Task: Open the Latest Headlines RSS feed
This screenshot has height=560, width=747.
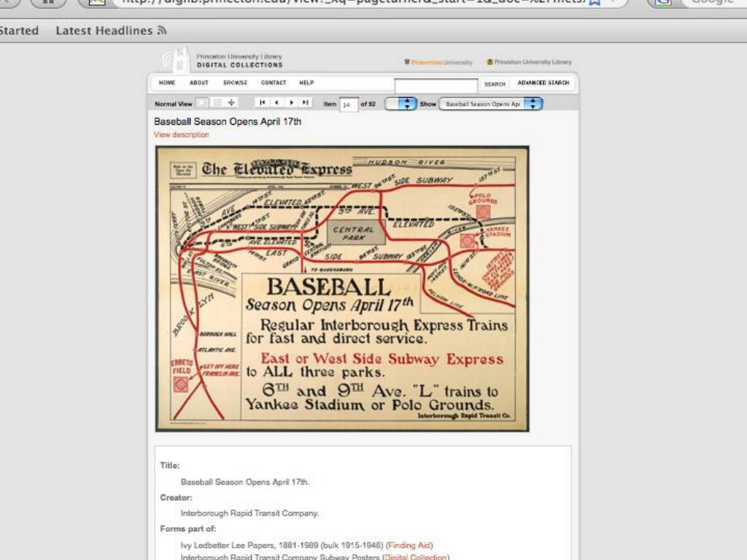Action: pyautogui.click(x=109, y=31)
